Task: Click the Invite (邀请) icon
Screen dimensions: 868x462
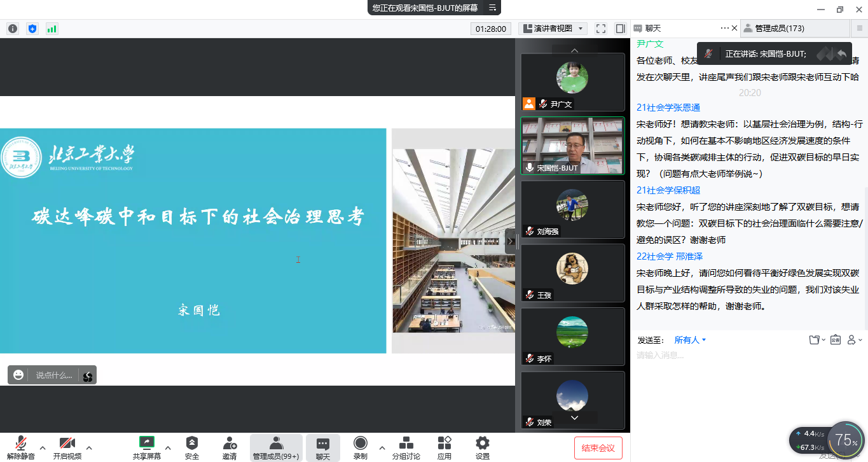Action: (x=230, y=447)
